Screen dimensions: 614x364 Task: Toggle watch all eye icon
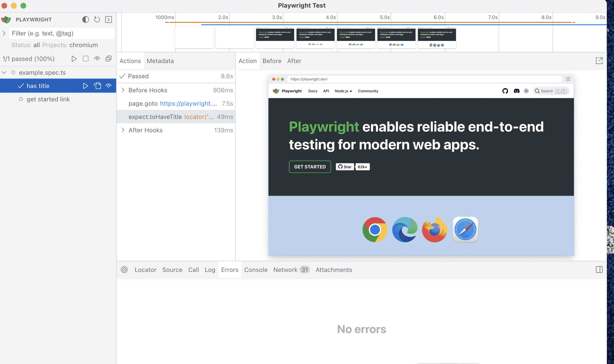(97, 59)
